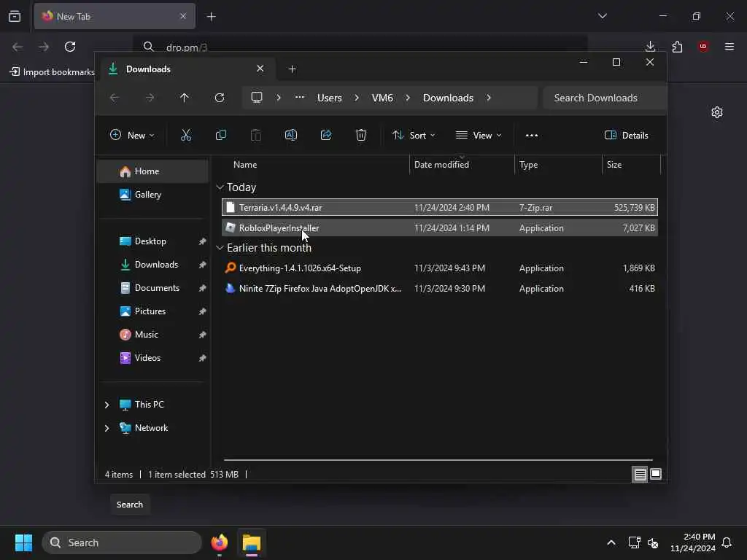This screenshot has width=747, height=560.
Task: Open Firefox list all tabs chevron
Action: tap(602, 16)
